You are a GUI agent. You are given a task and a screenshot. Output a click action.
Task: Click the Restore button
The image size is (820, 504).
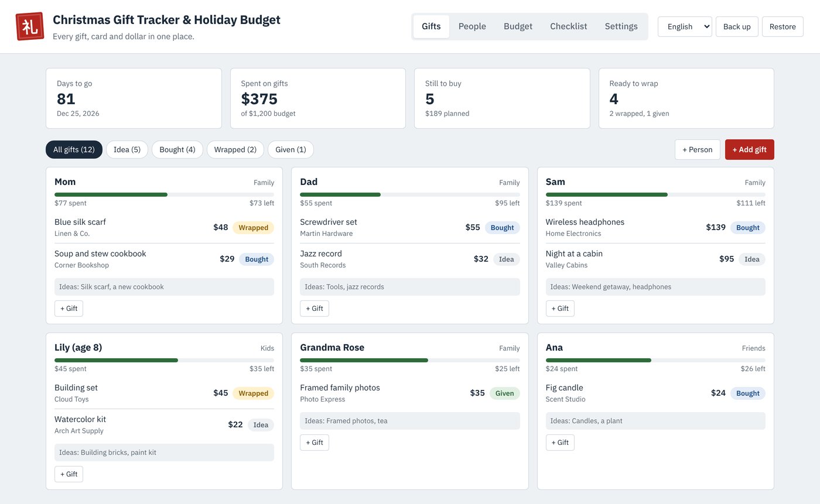click(x=783, y=26)
